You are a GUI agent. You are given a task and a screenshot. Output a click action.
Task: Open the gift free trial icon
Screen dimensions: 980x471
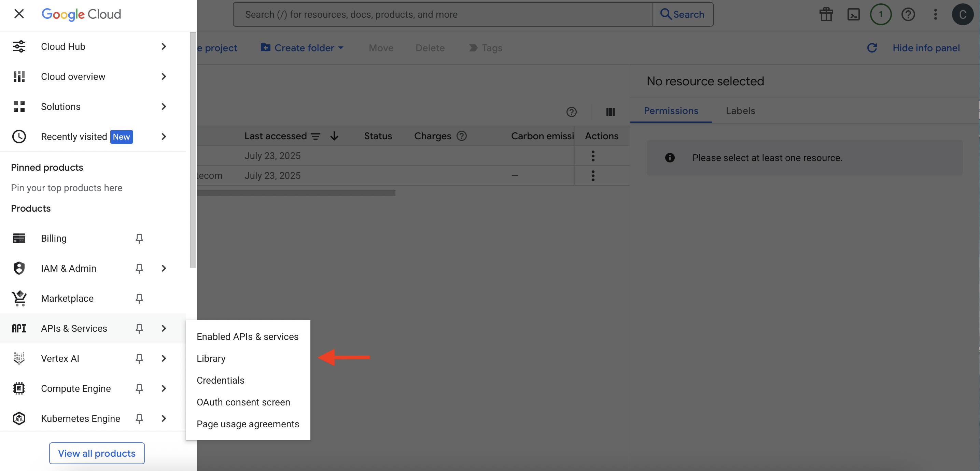pyautogui.click(x=826, y=14)
